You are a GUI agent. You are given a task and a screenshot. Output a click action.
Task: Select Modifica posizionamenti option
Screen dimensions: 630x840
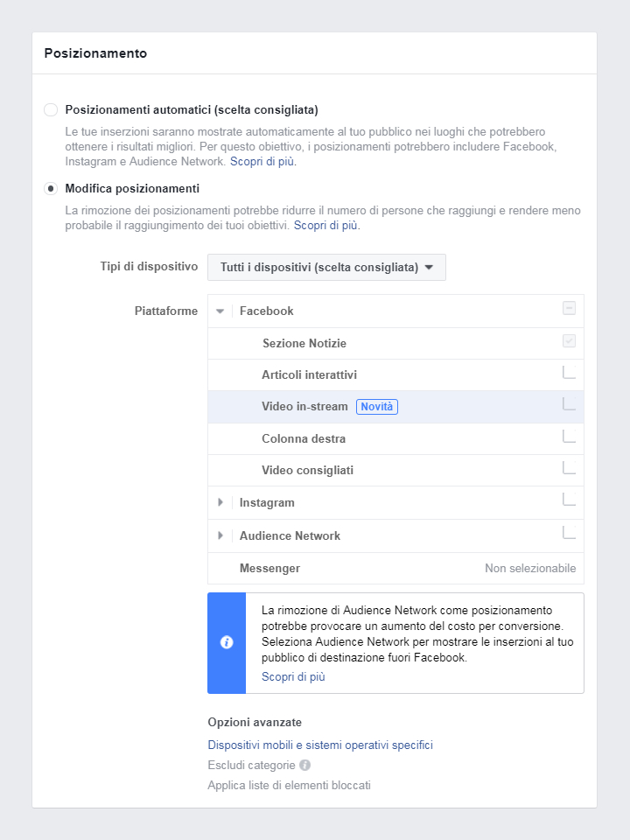click(50, 187)
